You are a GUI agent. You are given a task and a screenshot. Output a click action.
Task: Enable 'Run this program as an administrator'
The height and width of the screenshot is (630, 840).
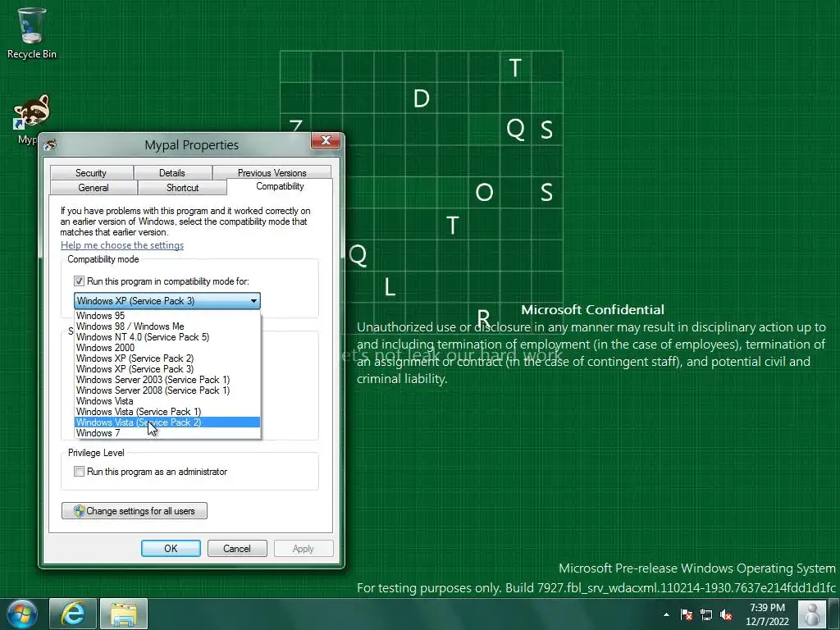80,472
